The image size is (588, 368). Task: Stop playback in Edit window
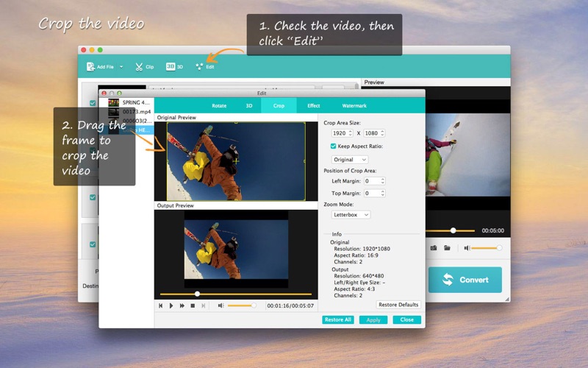point(193,305)
